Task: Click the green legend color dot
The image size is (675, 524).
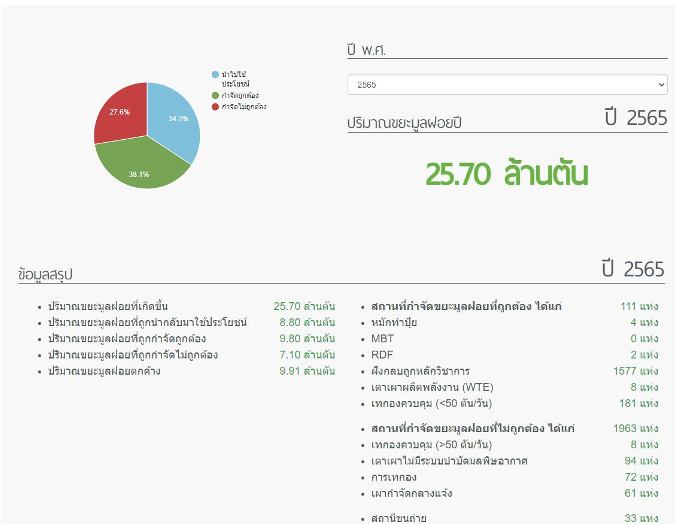Action: click(x=215, y=95)
